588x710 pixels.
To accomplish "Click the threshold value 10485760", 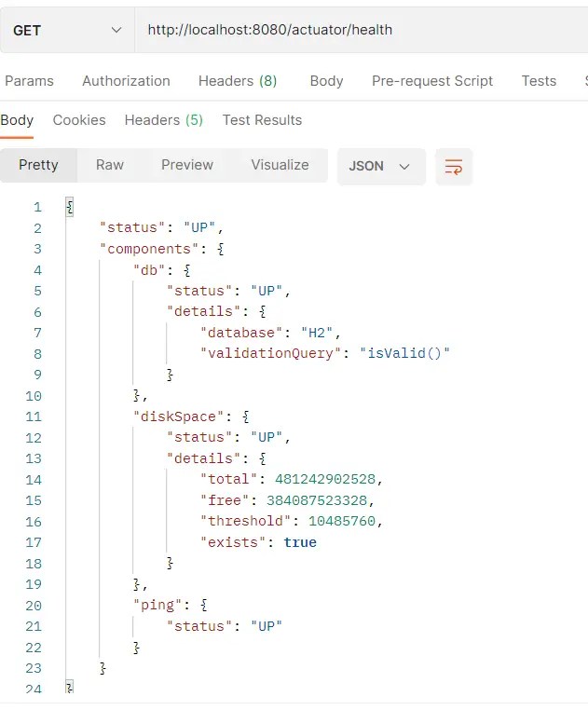I will coord(342,521).
